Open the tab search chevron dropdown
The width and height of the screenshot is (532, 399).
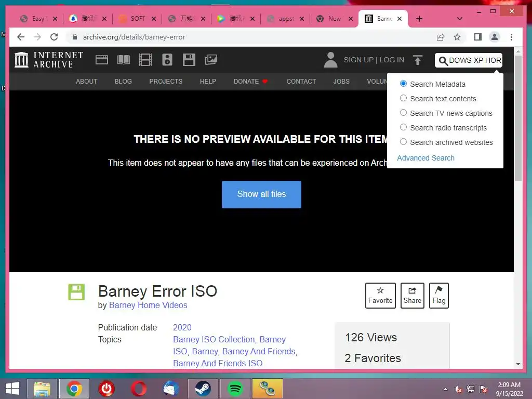(x=460, y=19)
